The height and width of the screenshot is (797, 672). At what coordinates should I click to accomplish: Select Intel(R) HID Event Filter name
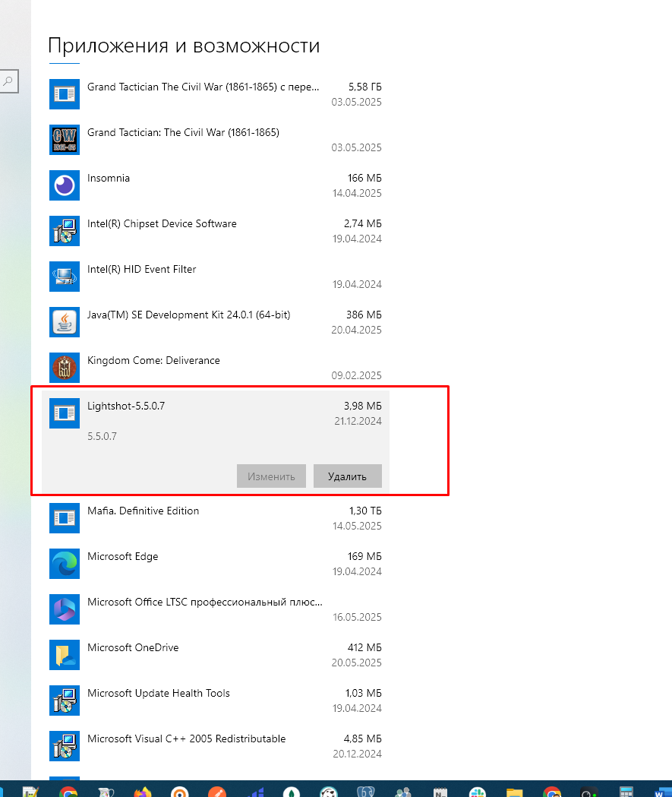tap(142, 270)
